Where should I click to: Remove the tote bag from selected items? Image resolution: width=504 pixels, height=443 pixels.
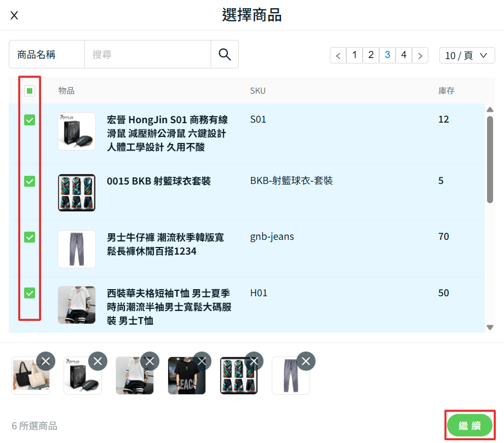46,361
